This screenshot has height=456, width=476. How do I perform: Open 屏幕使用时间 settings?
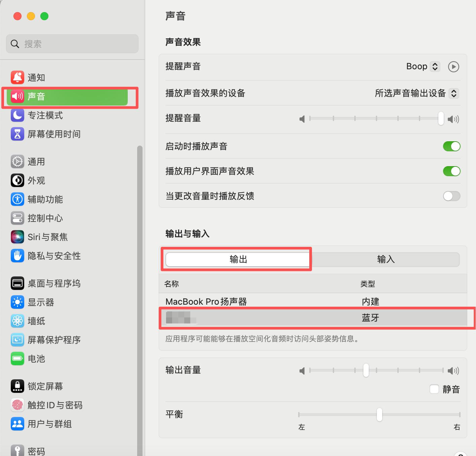pyautogui.click(x=54, y=134)
